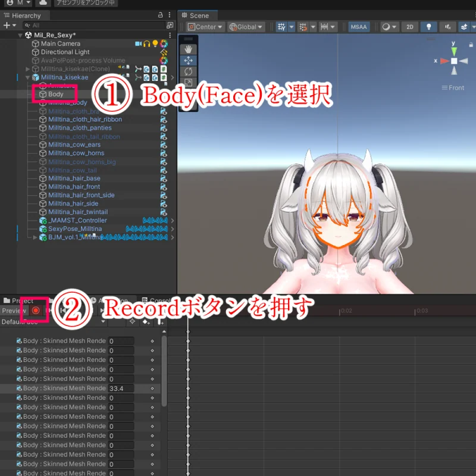This screenshot has width=476, height=476.
Task: Toggle the grid snapping icon in Scene toolbar
Action: 303,27
